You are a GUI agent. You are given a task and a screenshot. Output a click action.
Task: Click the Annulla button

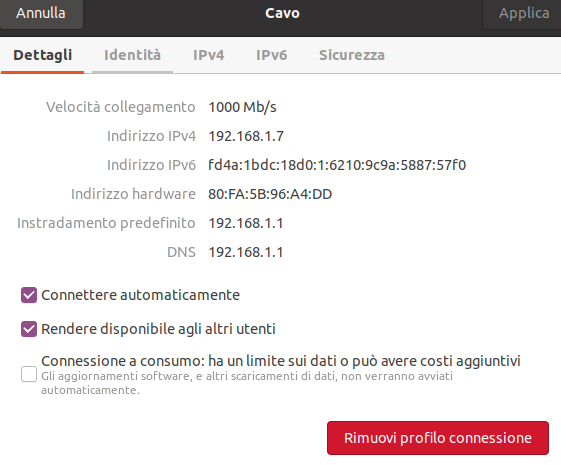(41, 14)
